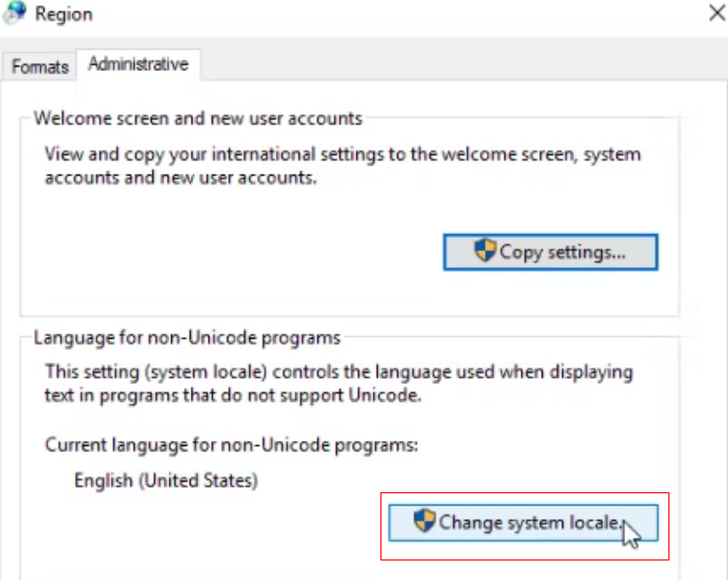Image resolution: width=728 pixels, height=580 pixels.
Task: Open Copy settings dialog
Action: pyautogui.click(x=550, y=252)
